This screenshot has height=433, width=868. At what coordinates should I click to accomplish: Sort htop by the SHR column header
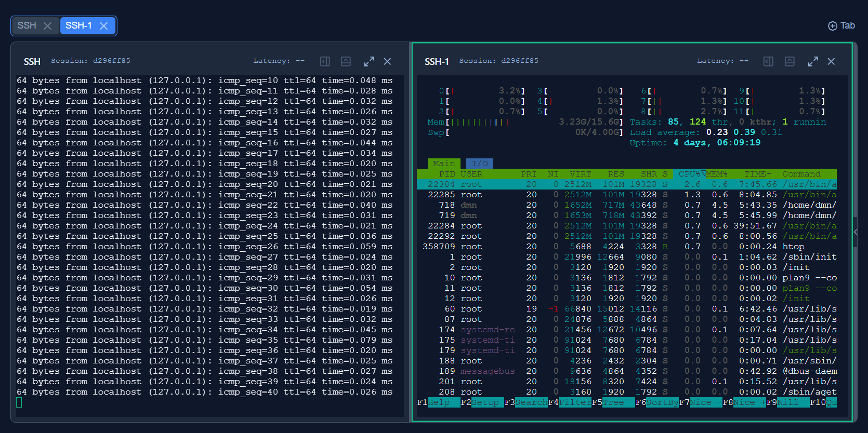(x=649, y=174)
